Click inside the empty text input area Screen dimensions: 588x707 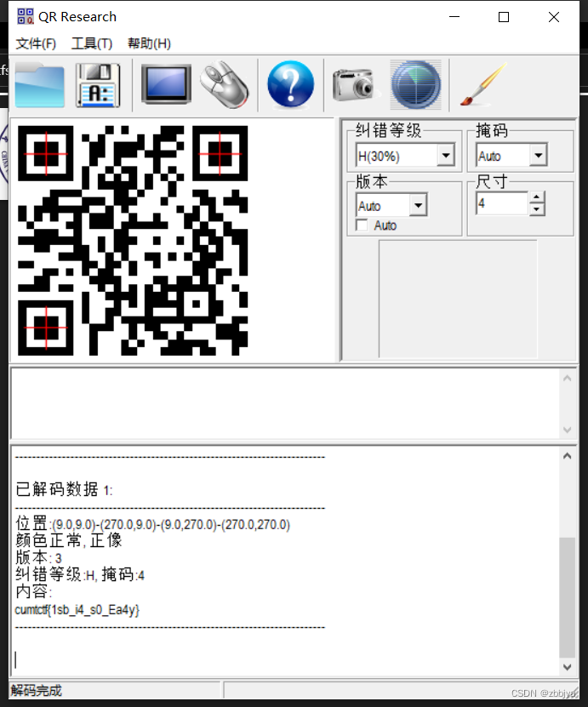[x=285, y=403]
